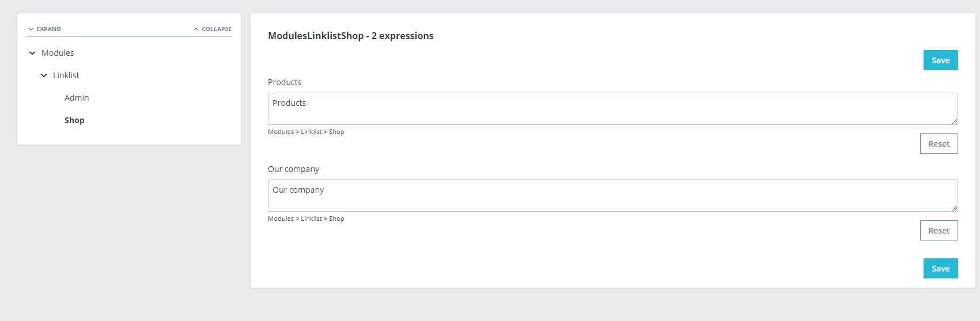Focus the Our company translation text area
The image size is (980, 321).
point(612,196)
